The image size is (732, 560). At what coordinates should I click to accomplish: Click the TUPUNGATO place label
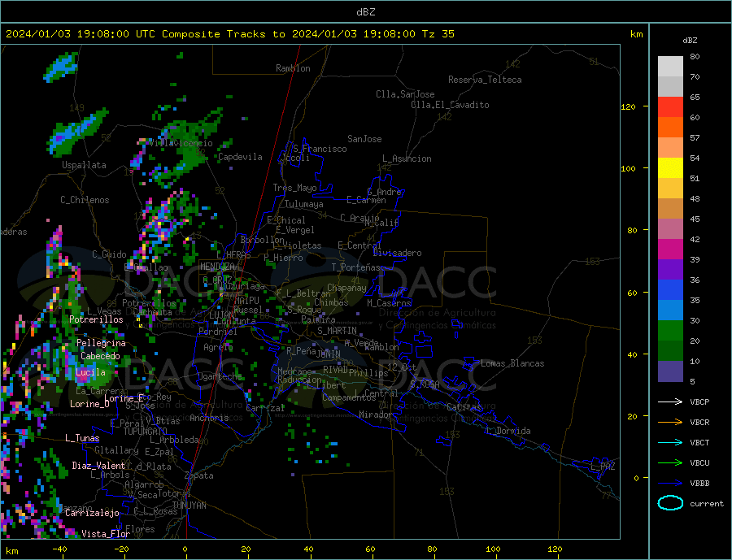tap(146, 432)
